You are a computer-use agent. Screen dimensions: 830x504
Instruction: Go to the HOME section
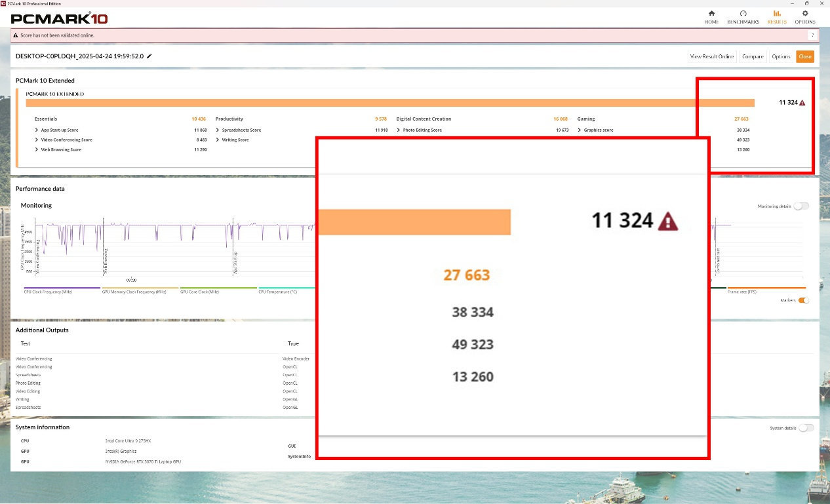[711, 17]
